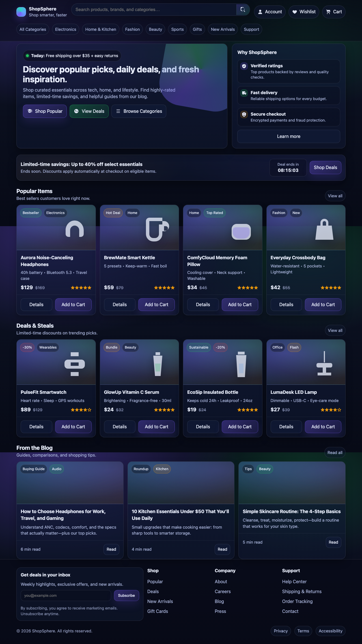Open the Cart via its icon
The width and height of the screenshot is (362, 644).
click(x=328, y=12)
